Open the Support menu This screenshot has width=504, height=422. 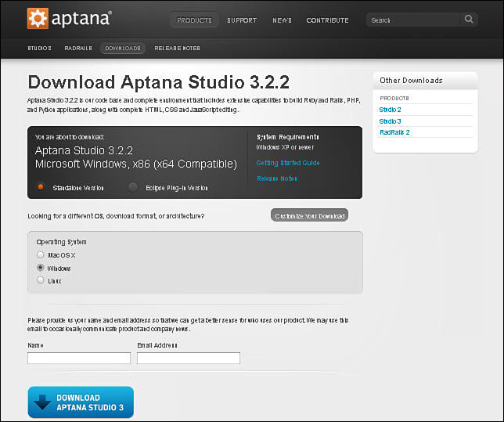coord(242,20)
